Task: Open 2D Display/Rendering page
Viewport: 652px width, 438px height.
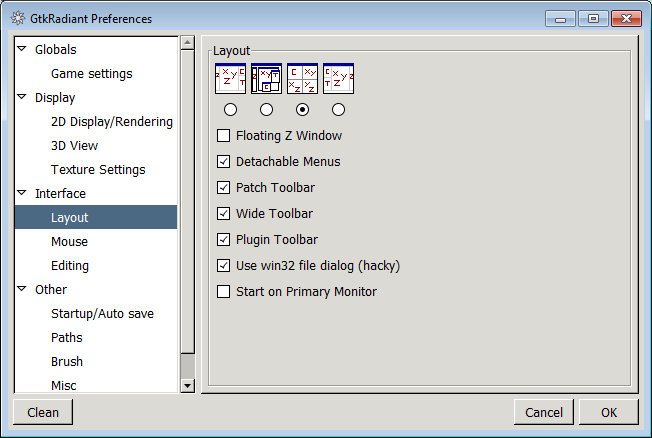Action: [x=112, y=121]
